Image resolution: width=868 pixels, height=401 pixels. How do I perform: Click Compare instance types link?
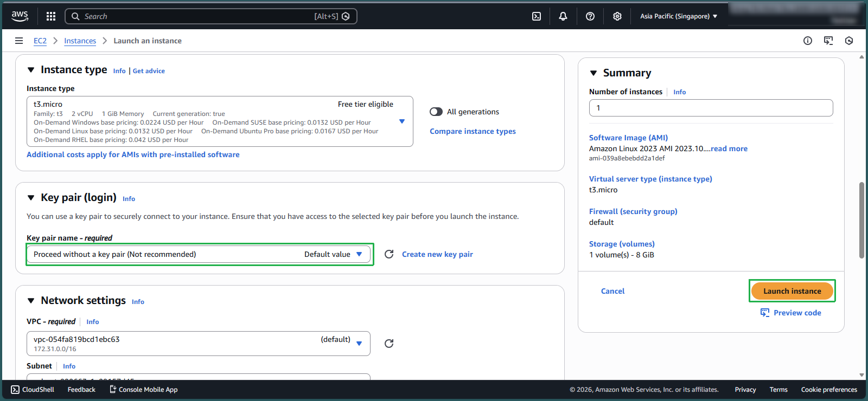[x=473, y=131]
